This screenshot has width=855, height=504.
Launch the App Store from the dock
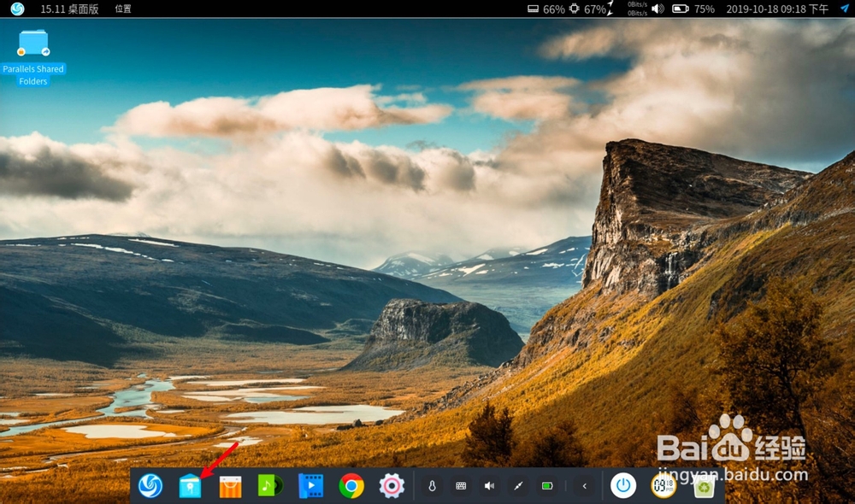click(230, 486)
